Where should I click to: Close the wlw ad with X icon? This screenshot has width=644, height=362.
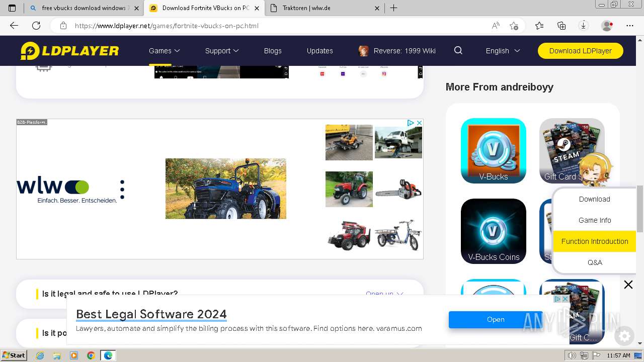419,123
